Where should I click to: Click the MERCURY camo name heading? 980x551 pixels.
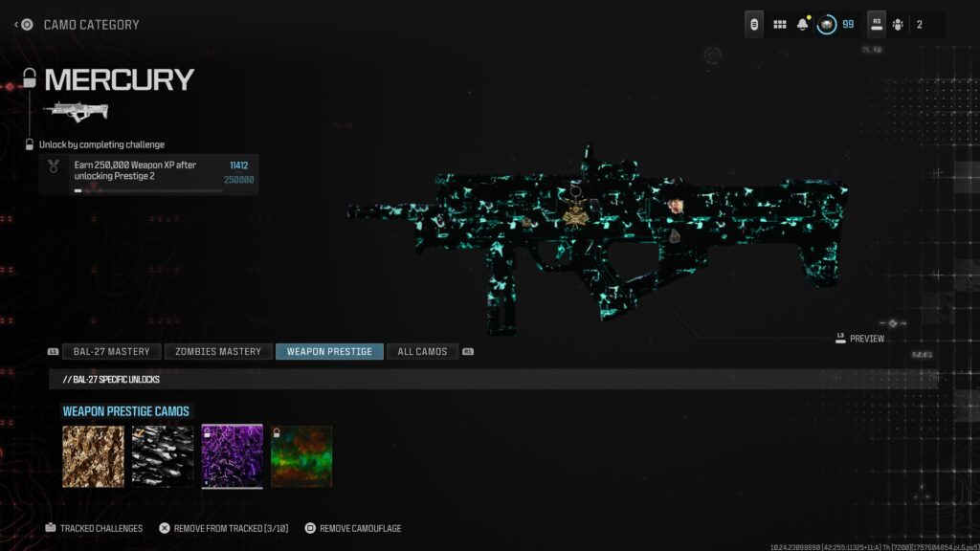[x=120, y=79]
